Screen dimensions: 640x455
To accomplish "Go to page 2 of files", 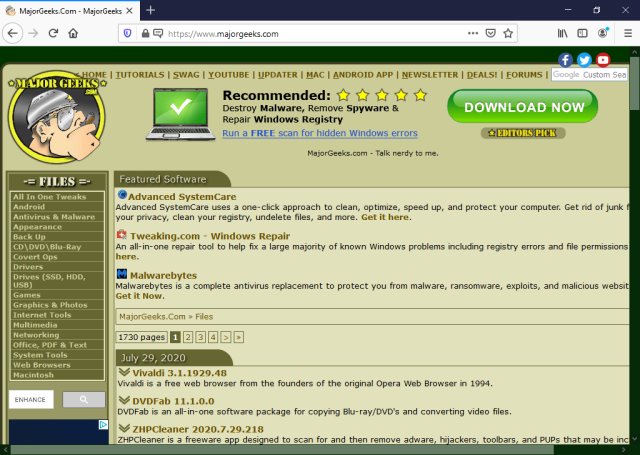I will pos(188,337).
